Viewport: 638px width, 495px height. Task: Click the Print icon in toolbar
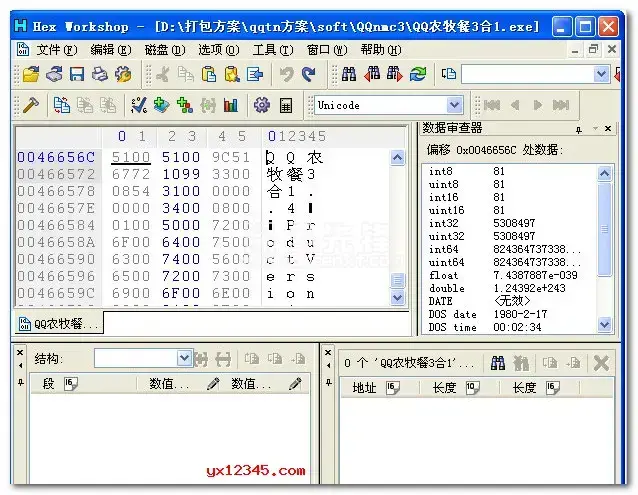pos(100,74)
